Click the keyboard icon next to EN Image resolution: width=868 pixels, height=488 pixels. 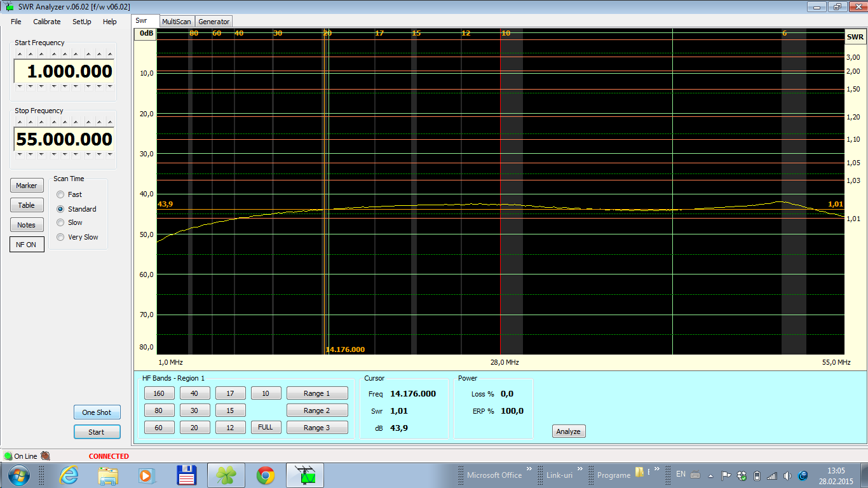695,475
